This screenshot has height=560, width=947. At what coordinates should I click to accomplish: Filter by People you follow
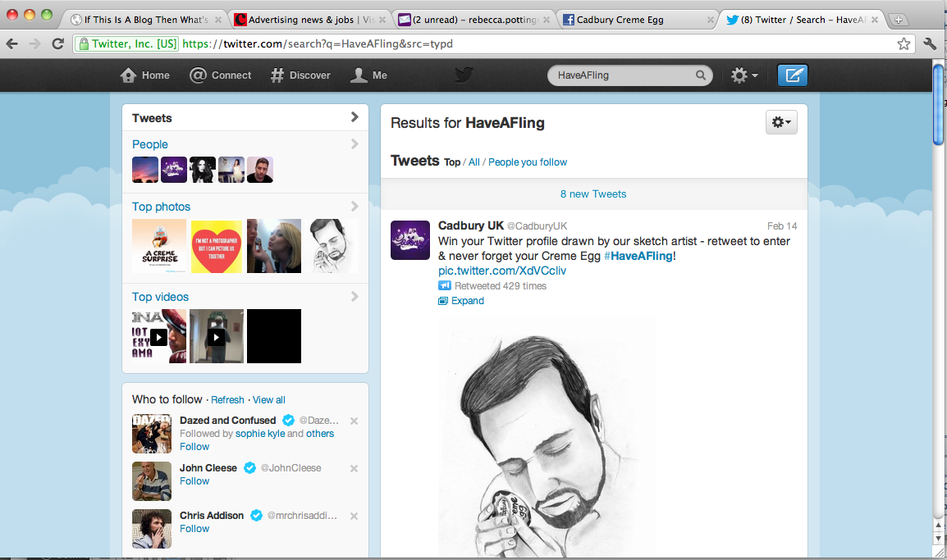click(528, 162)
